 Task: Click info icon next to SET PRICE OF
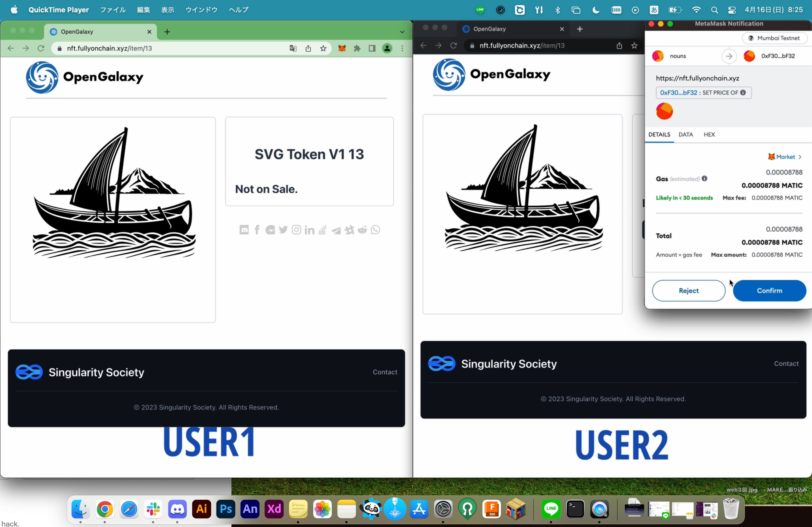(x=743, y=93)
